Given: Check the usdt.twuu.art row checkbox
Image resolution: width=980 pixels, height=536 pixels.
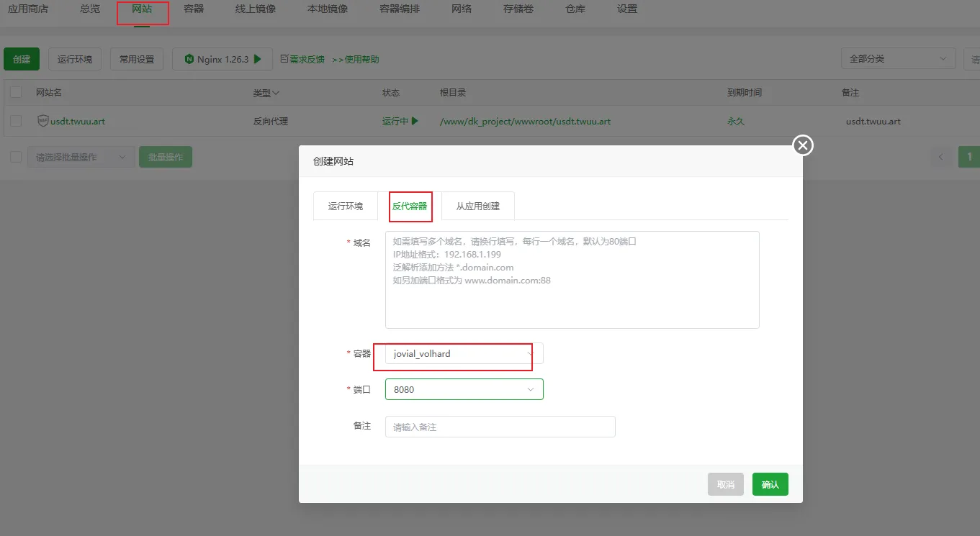Looking at the screenshot, I should [x=16, y=121].
